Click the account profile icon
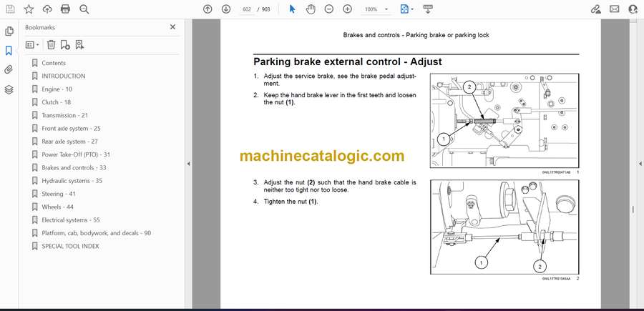 633,9
